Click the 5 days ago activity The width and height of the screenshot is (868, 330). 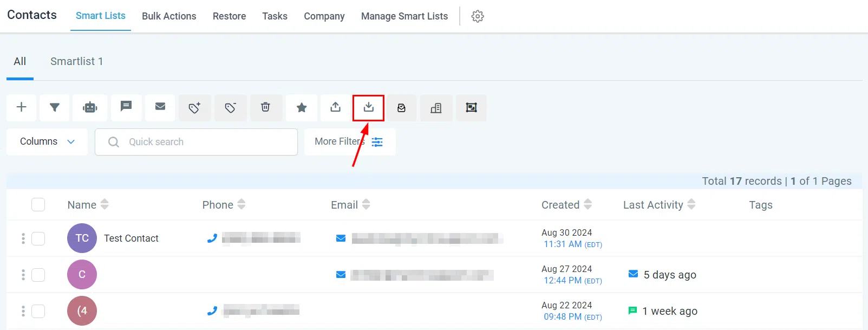[x=670, y=275]
